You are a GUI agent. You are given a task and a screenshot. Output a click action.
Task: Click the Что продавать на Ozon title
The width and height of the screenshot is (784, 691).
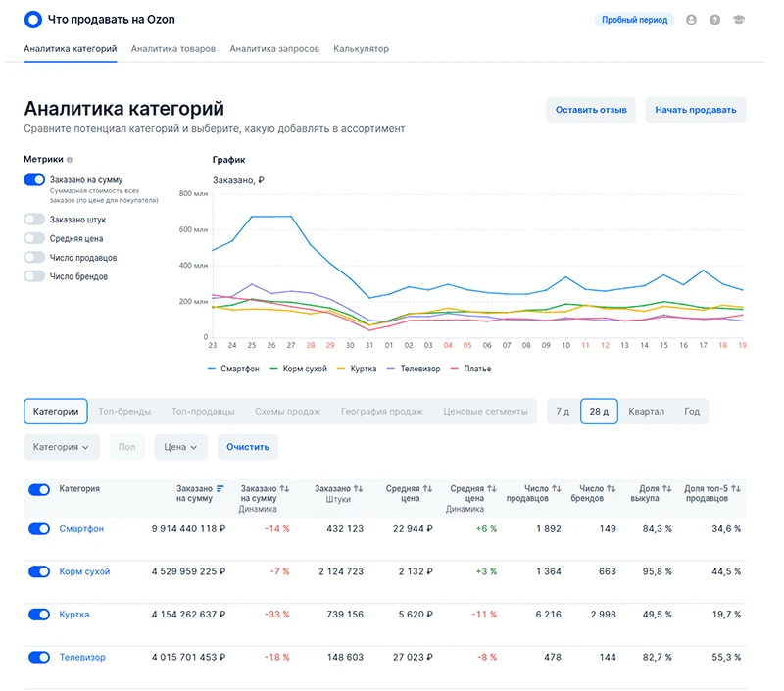pos(112,20)
